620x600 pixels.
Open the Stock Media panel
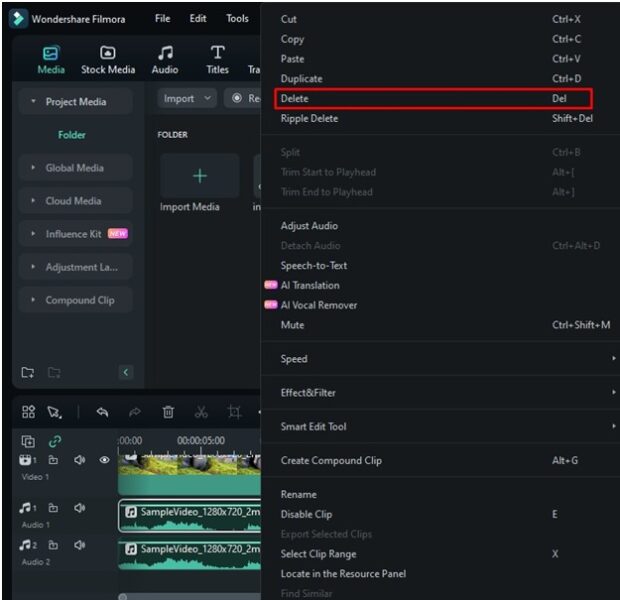[x=108, y=59]
